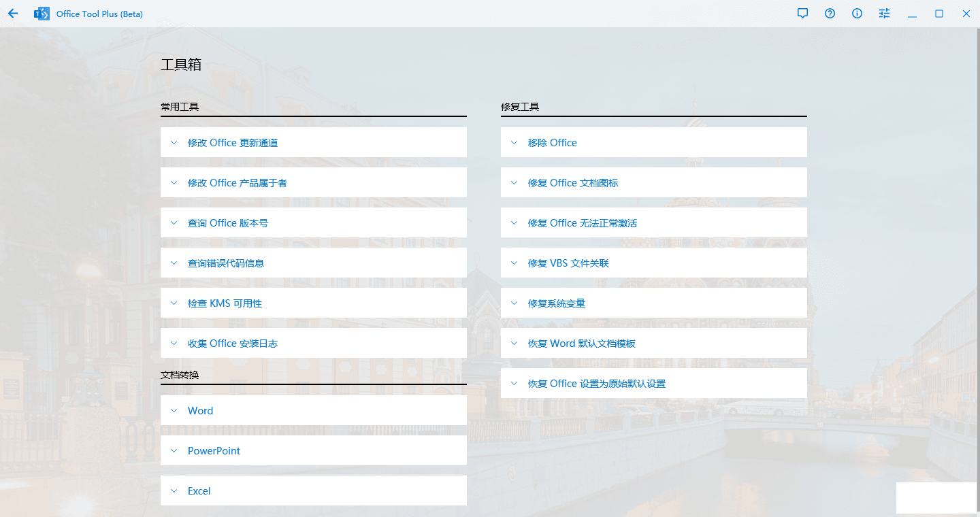Click the 查询 Office 版本号 label
Screen dimensions: 980x517
pos(228,223)
